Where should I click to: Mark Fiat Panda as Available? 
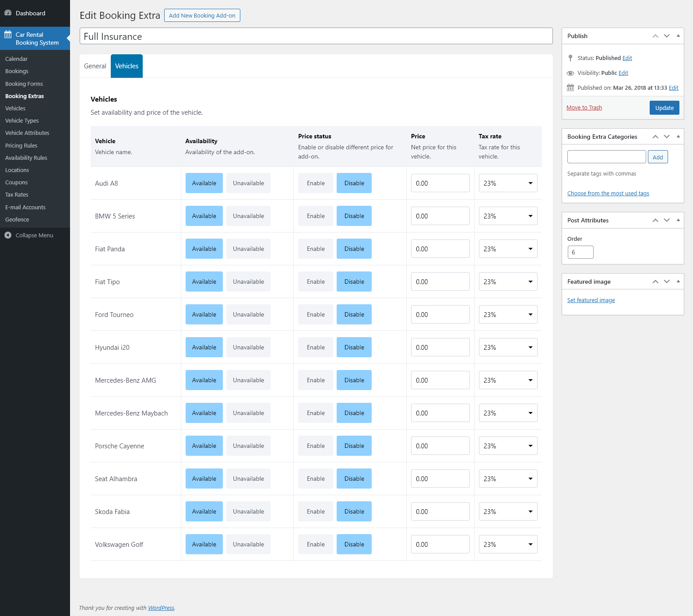click(204, 249)
